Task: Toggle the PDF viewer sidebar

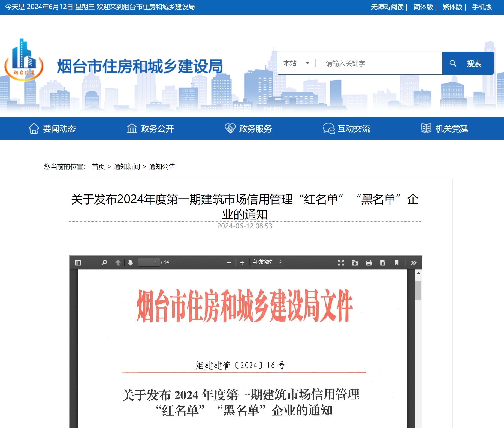Action: pyautogui.click(x=78, y=262)
